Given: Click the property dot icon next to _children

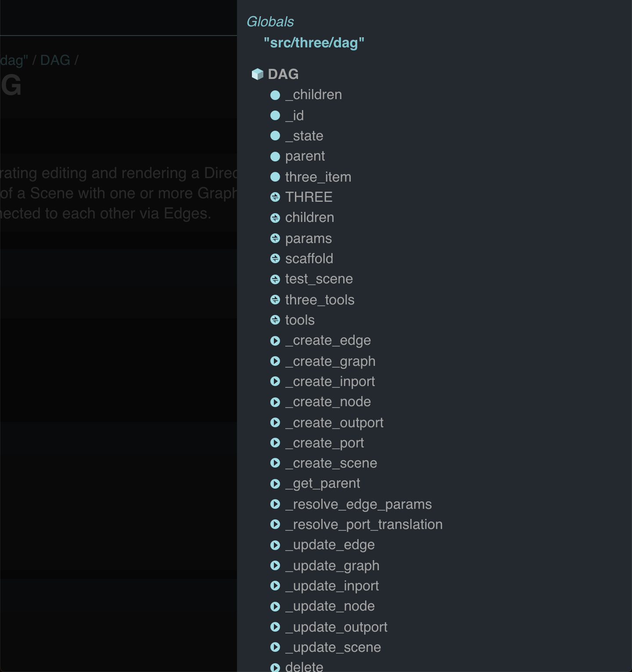Looking at the screenshot, I should 276,95.
